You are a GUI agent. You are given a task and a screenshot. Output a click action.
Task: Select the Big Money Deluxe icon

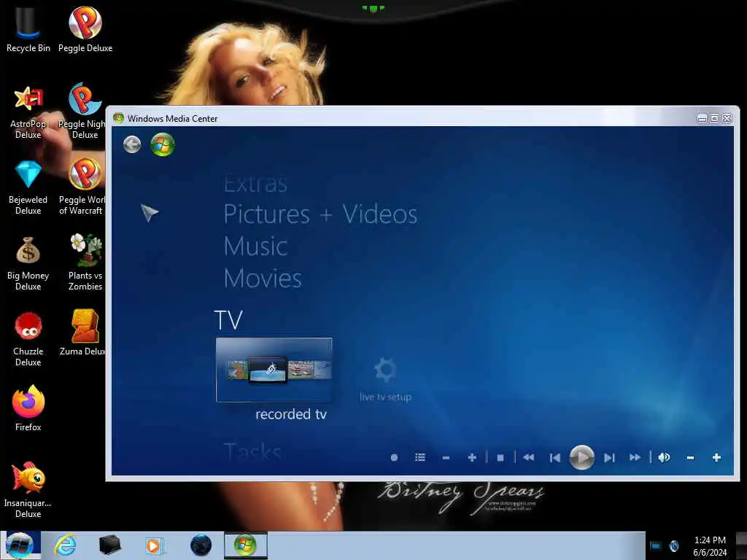[28, 264]
